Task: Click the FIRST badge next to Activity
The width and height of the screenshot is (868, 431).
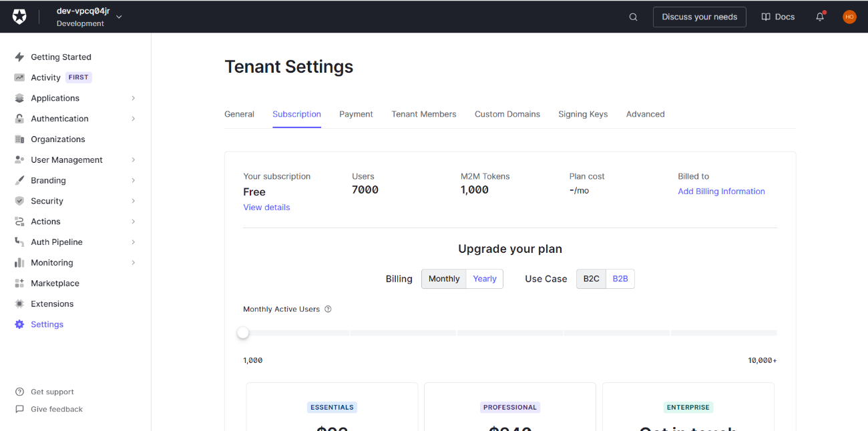Action: click(79, 77)
